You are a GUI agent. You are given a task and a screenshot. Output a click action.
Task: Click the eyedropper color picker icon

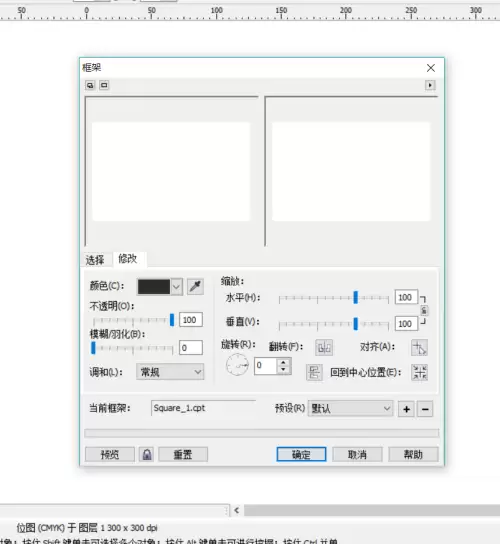click(195, 287)
